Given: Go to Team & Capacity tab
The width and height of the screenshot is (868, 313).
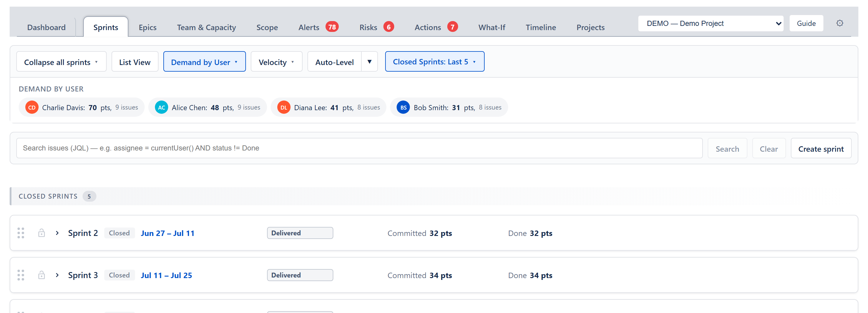Looking at the screenshot, I should pos(206,27).
